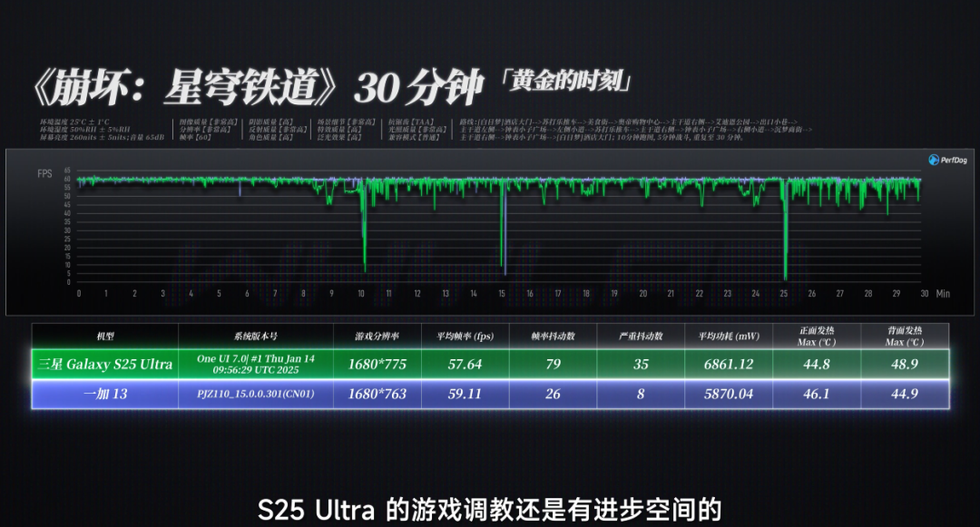Click the 'PJZ110_15.0.0.301(CN01)' version cell
The height and width of the screenshot is (527, 980).
[256, 394]
